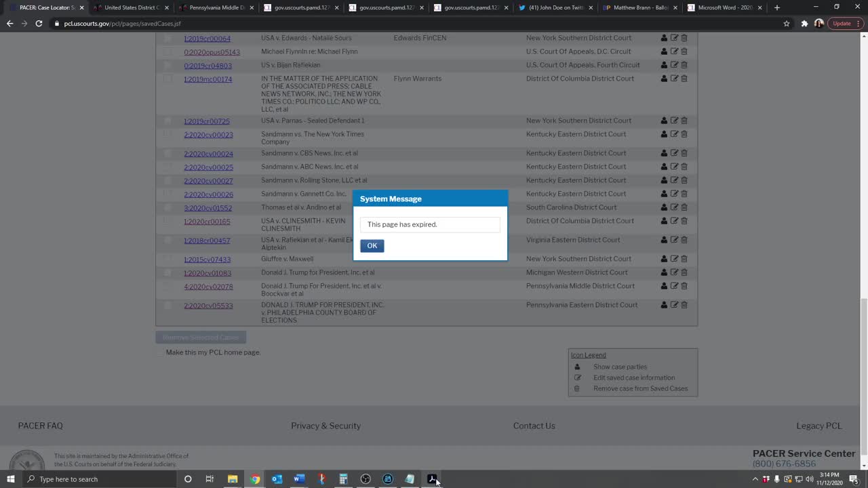Screen dimensions: 868x488
Task: Open the Privacy & Security footer link
Action: [x=325, y=426]
